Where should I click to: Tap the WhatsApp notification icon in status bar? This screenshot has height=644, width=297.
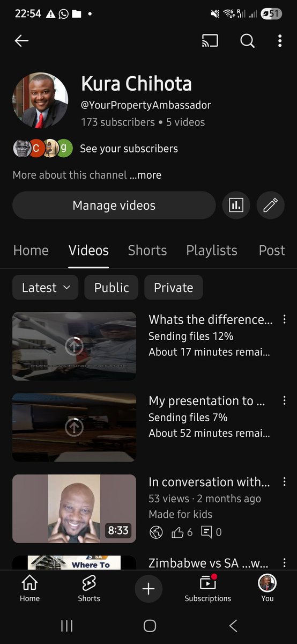[x=64, y=14]
